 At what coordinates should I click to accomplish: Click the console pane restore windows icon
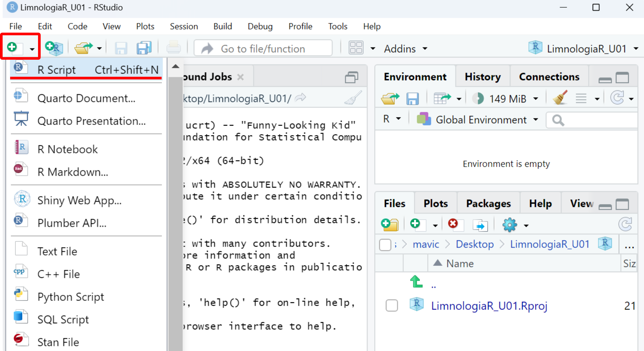[x=351, y=77]
